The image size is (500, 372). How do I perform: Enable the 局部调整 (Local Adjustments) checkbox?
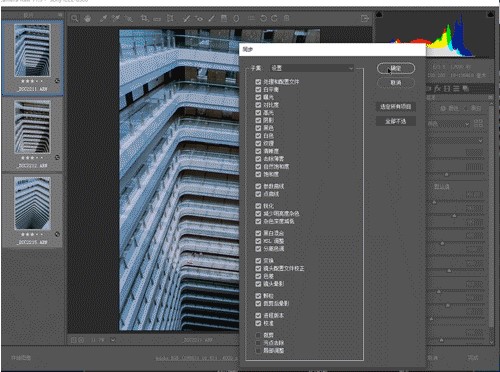pos(258,350)
